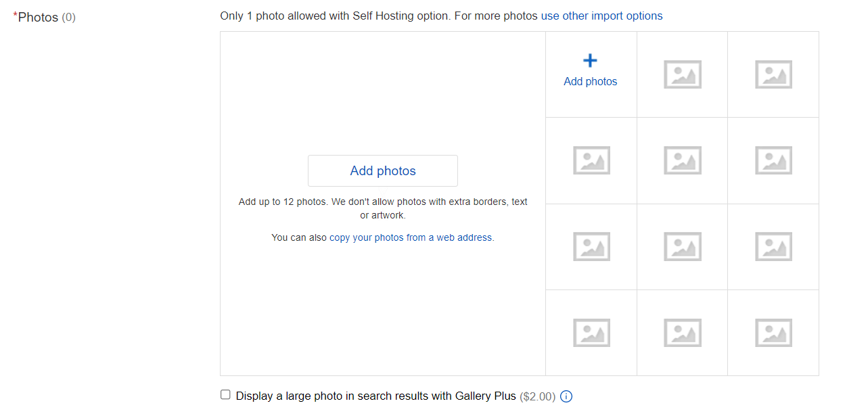Follow "copy your photos from a web address" link
The height and width of the screenshot is (418, 868).
tap(411, 237)
